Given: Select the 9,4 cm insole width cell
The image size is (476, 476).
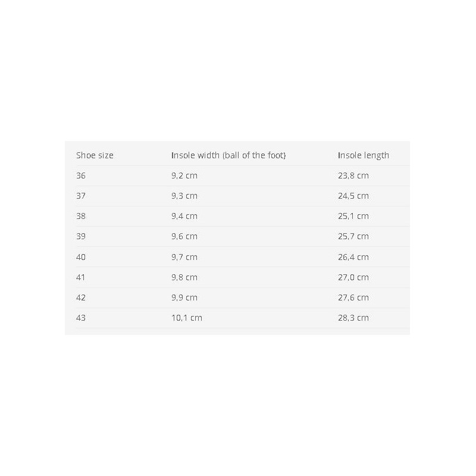Looking at the screenshot, I should [x=184, y=216].
